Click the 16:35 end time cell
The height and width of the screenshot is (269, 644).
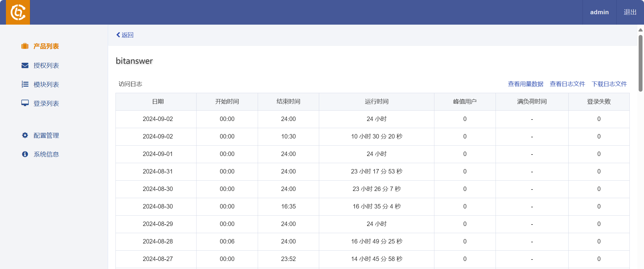[x=288, y=206]
